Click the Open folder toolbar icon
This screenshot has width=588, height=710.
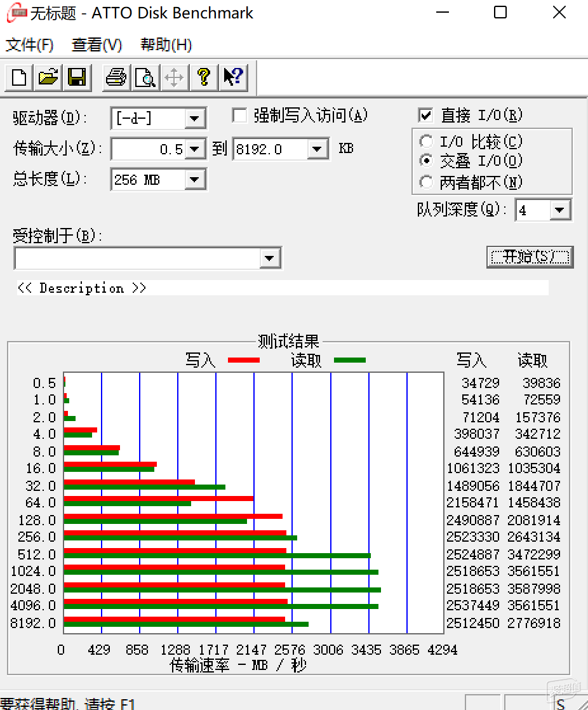[x=48, y=78]
